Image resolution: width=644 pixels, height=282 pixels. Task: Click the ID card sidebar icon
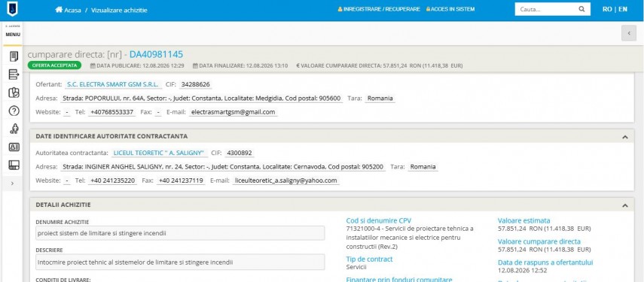[x=14, y=147]
